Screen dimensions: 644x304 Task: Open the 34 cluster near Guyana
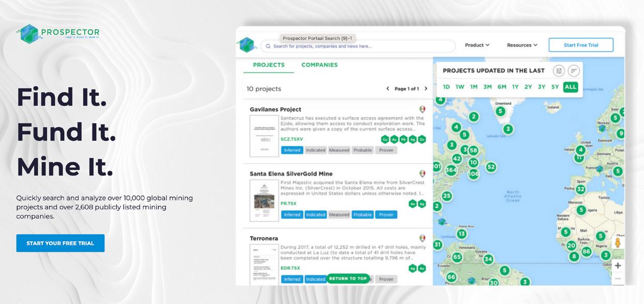coord(488,259)
